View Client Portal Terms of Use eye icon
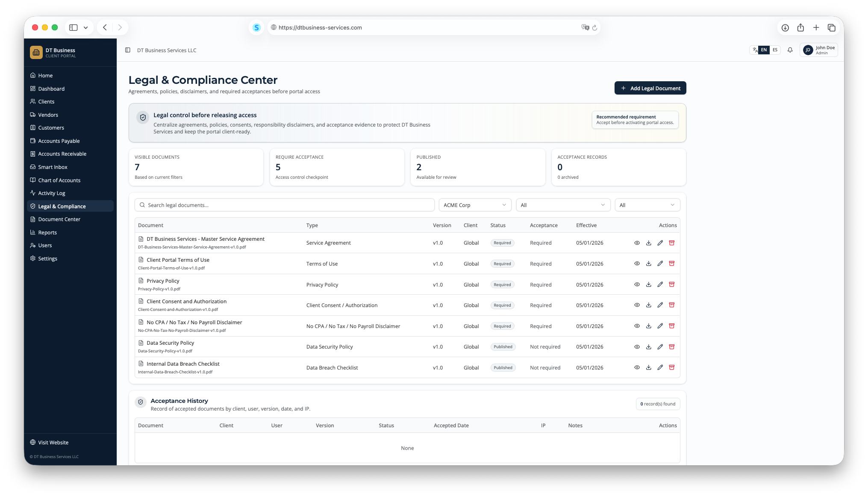The height and width of the screenshot is (497, 868). tap(637, 263)
